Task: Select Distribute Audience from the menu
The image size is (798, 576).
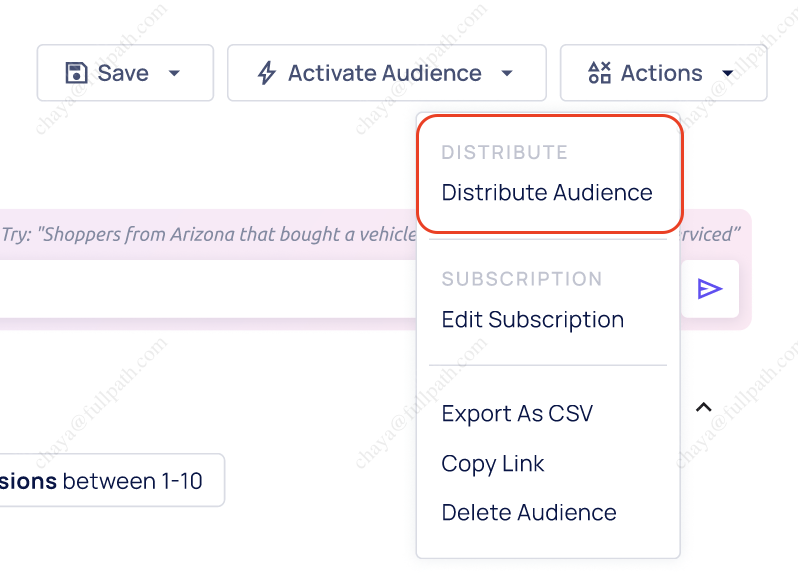Action: (x=547, y=192)
